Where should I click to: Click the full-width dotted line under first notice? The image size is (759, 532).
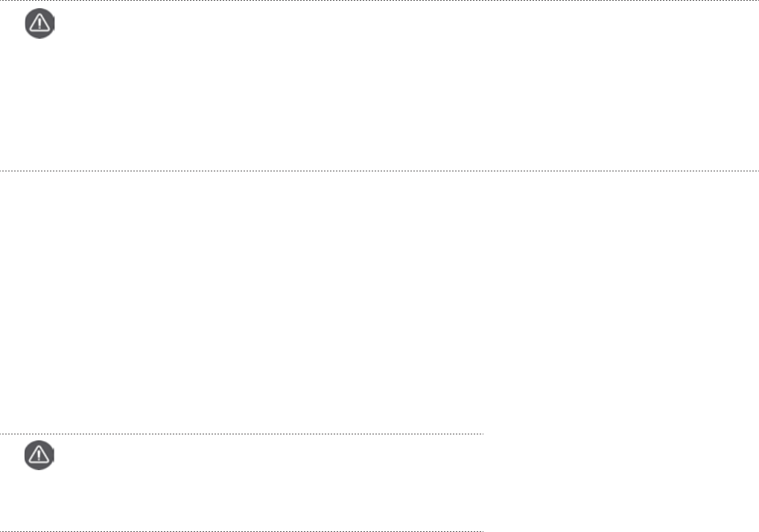tap(372, 171)
